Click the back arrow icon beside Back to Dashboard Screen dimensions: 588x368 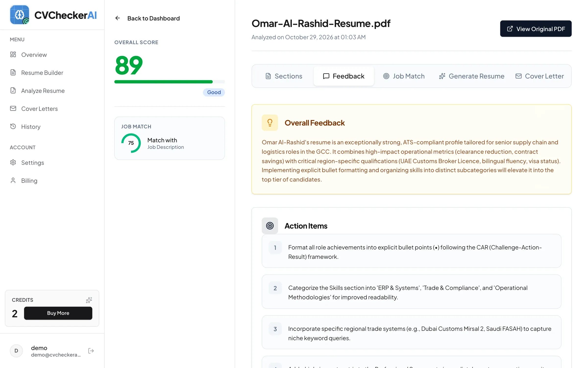pyautogui.click(x=118, y=18)
